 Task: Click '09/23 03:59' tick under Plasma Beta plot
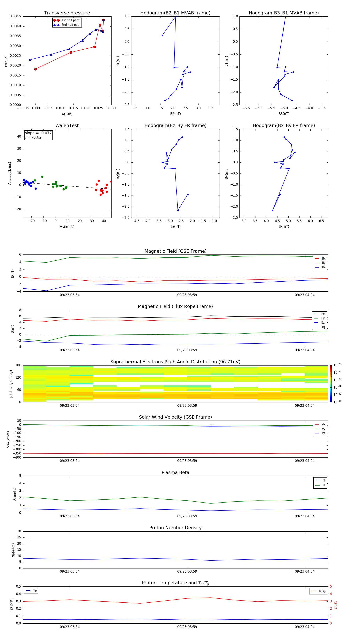pyautogui.click(x=187, y=516)
